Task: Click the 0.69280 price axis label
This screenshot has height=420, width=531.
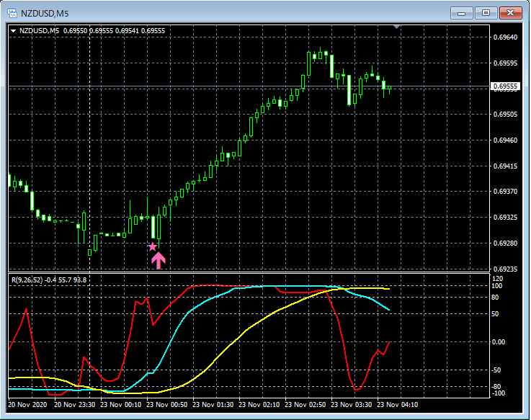Action: [x=504, y=243]
